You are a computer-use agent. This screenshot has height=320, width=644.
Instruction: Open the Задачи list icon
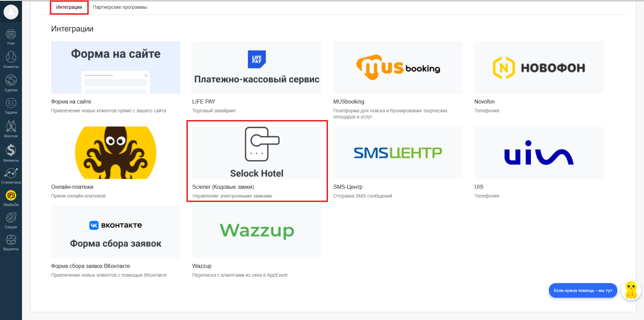(x=11, y=103)
